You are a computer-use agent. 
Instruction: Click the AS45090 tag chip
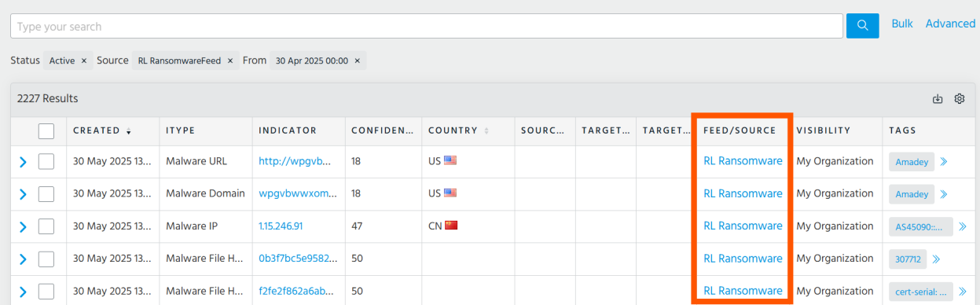(921, 226)
